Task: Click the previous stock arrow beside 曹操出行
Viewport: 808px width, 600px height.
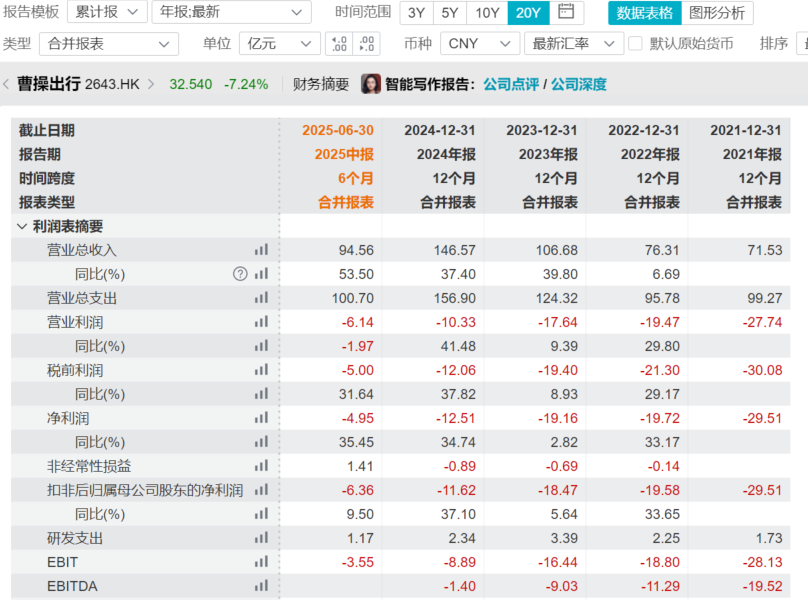Action: 6,84
